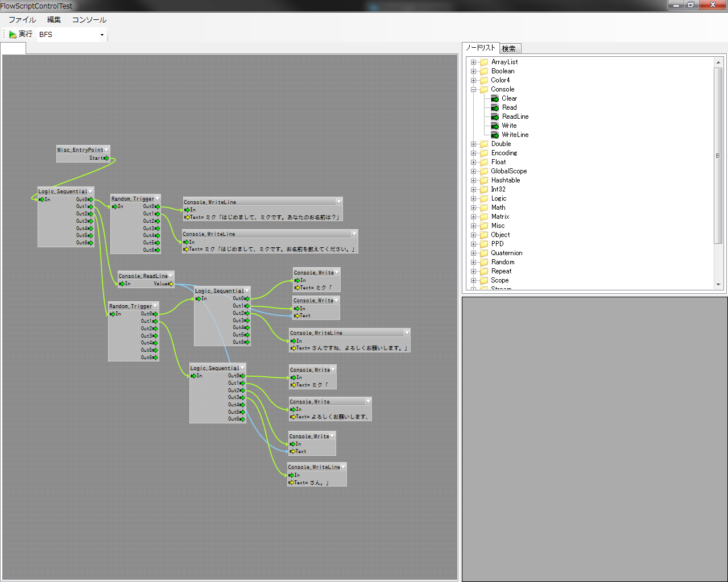Viewport: 728px width, 582px height.
Task: Click the Console.ReadLine node title
Action: pos(143,276)
